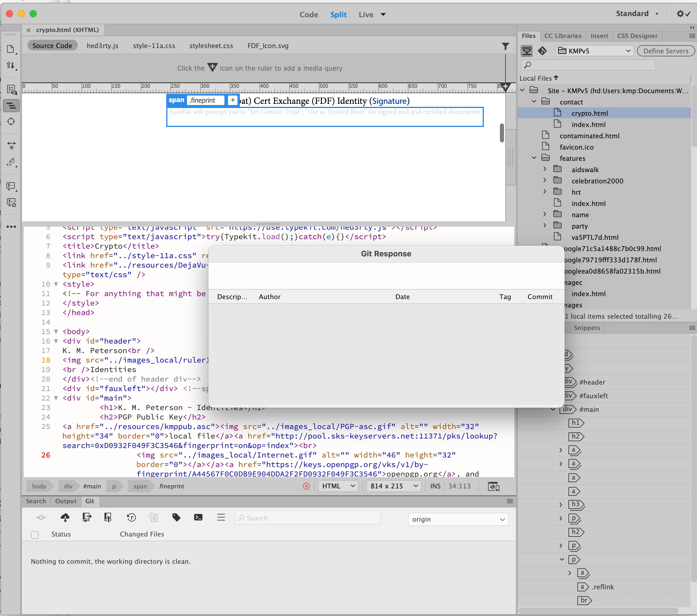Open repository history with the clock-arrow icon

coord(131,517)
